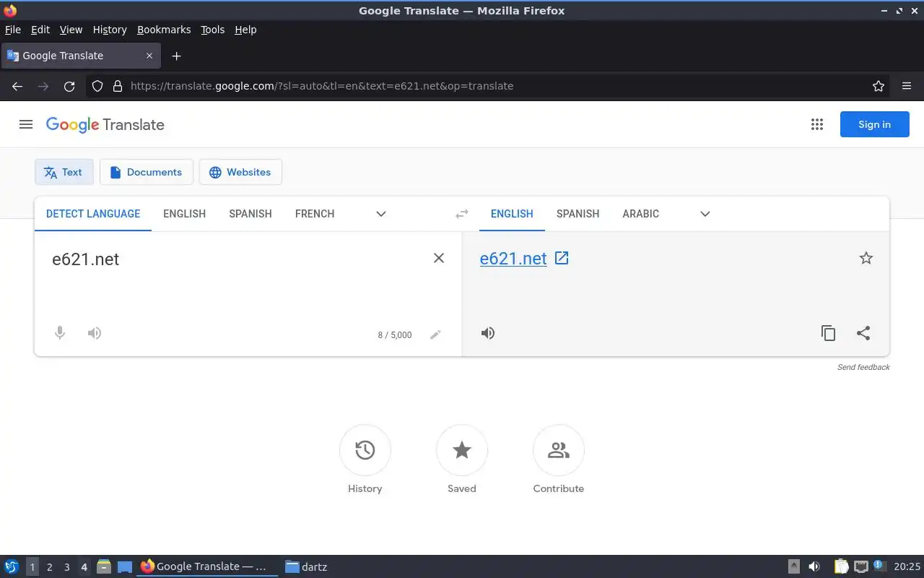This screenshot has width=924, height=578.
Task: Choose French as source language
Action: [x=315, y=214]
